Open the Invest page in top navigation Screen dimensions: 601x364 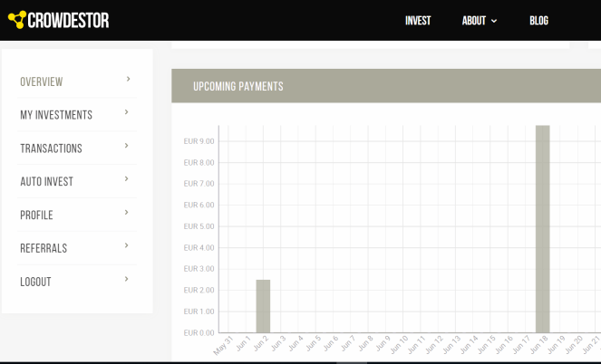tap(418, 21)
